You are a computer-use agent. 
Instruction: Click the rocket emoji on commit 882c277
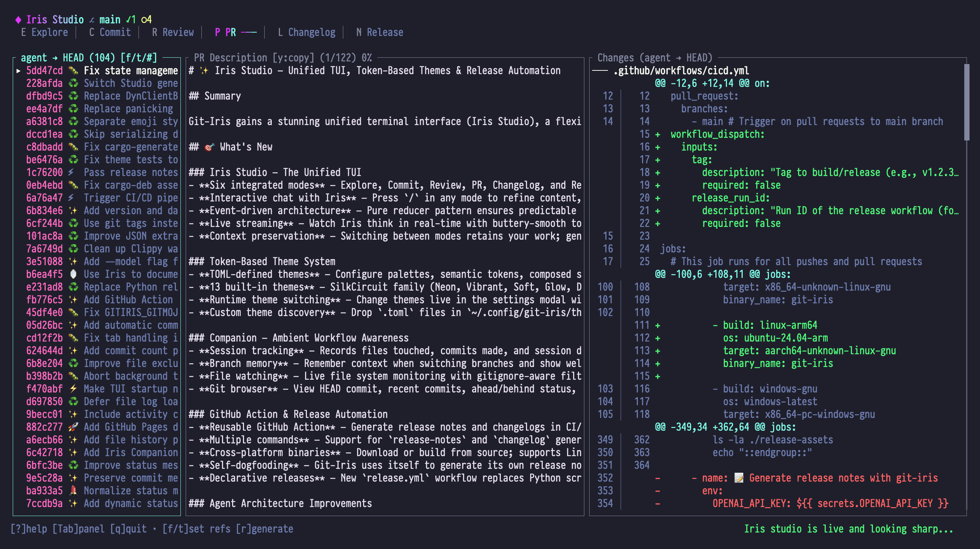click(x=73, y=427)
